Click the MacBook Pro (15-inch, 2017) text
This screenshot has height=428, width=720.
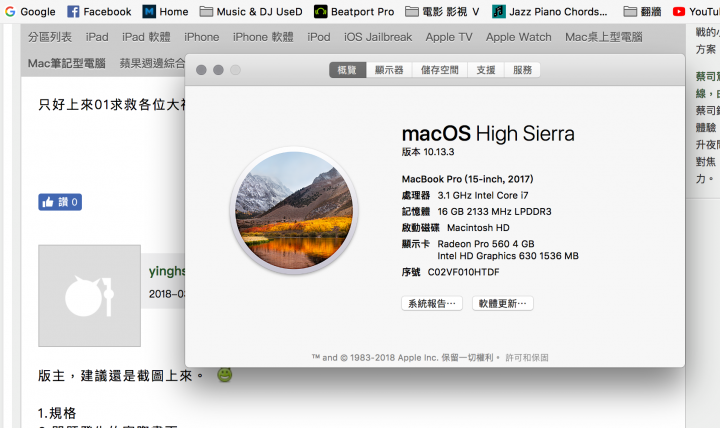[x=467, y=179]
